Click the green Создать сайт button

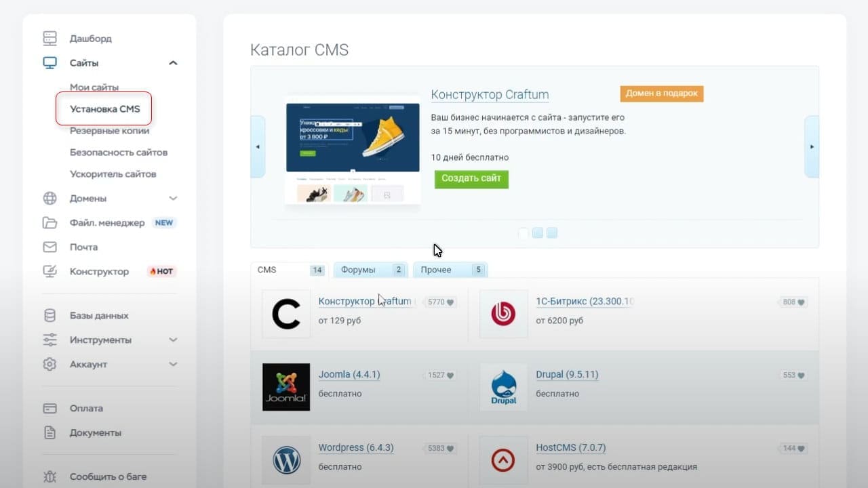click(471, 179)
